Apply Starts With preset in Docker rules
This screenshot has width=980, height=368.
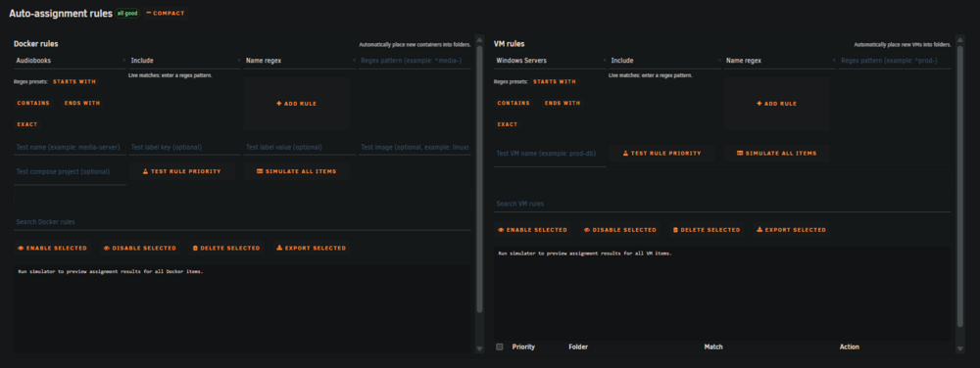point(73,81)
